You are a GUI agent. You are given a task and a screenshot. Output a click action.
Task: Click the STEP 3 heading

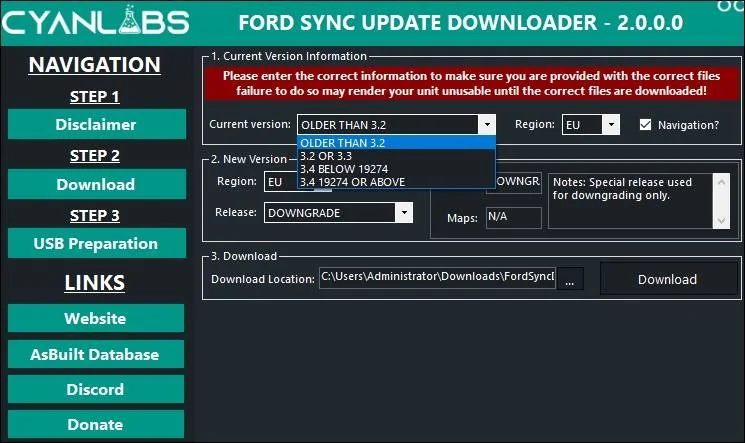pyautogui.click(x=95, y=215)
